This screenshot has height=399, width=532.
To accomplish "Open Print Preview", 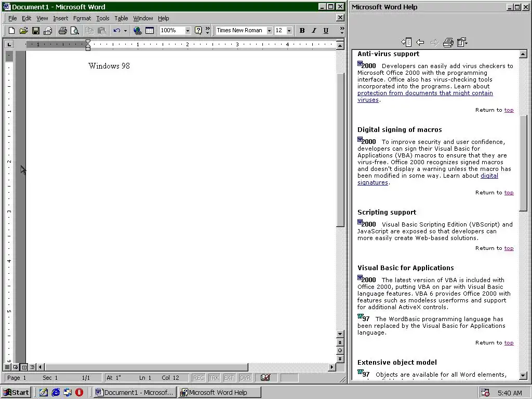I will pos(75,31).
